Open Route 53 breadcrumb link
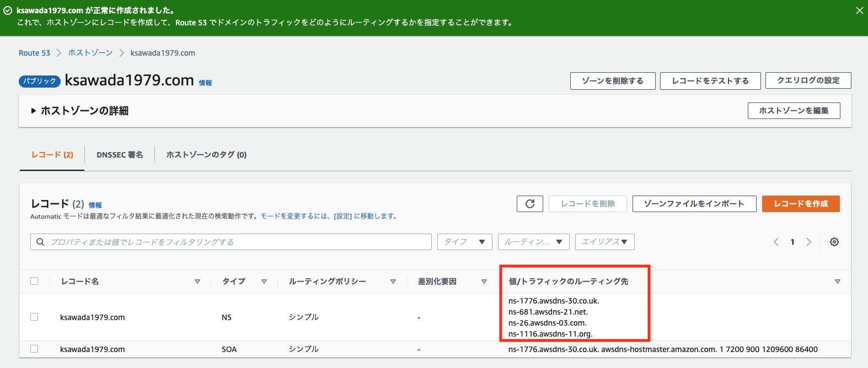 pyautogui.click(x=34, y=53)
